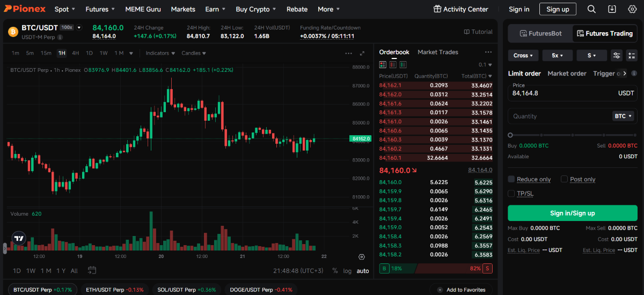Change the 0.1 orderbook depth grouping

(485, 64)
